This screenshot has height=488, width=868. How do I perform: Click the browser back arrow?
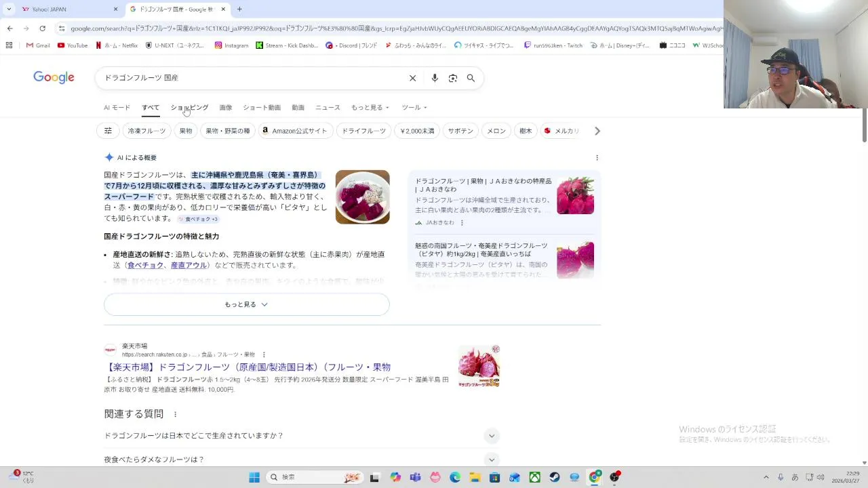(x=9, y=28)
